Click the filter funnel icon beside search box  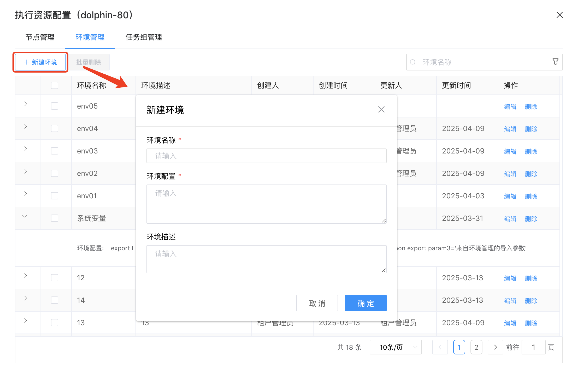556,62
